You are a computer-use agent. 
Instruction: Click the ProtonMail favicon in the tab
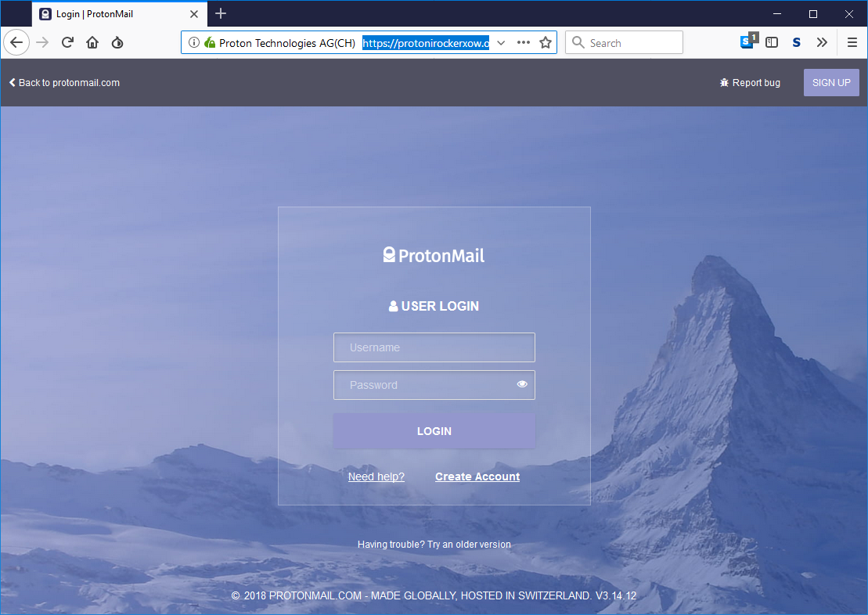point(45,14)
